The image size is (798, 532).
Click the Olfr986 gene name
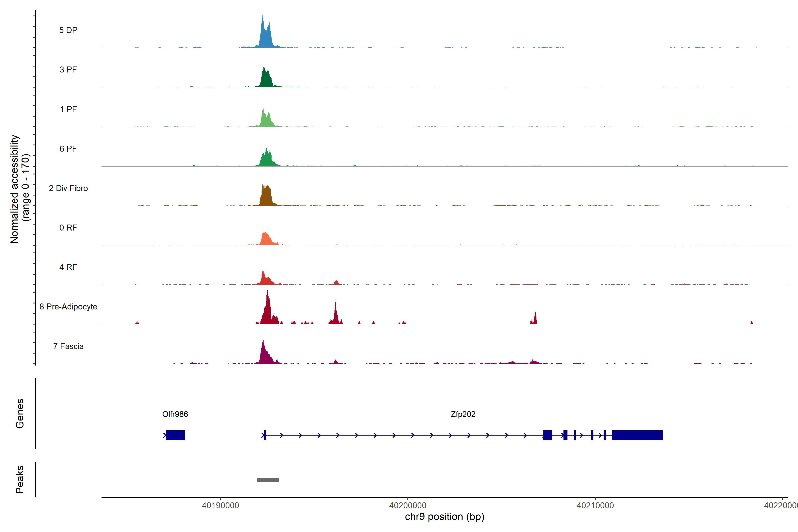(175, 414)
